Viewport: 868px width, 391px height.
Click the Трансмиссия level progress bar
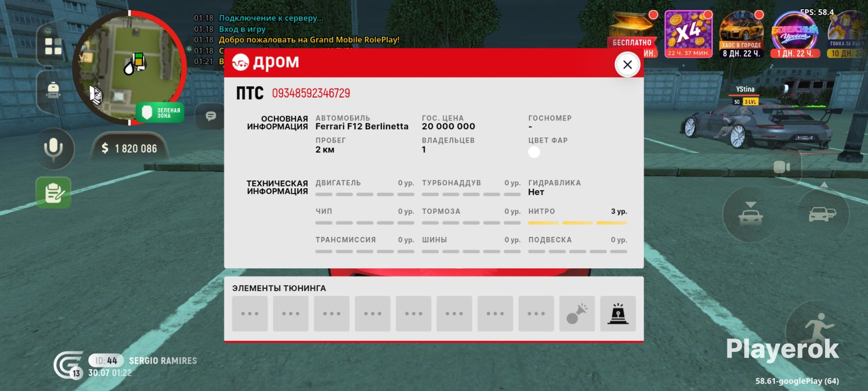click(365, 252)
